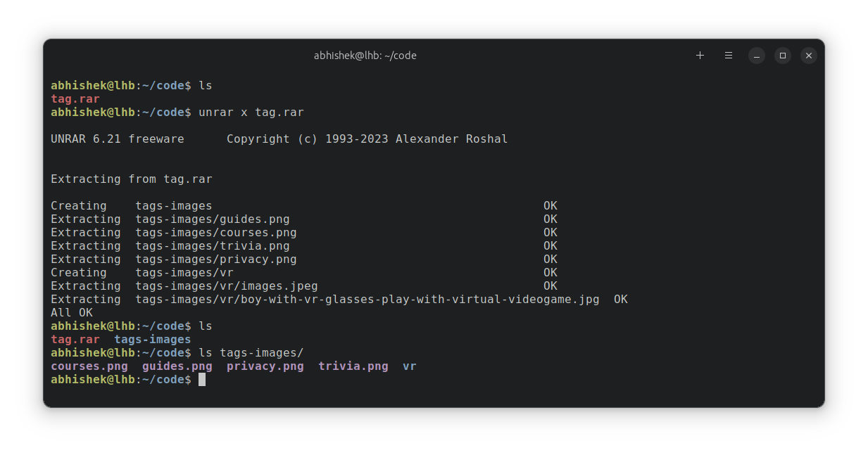Open a new terminal tab with plus icon

700,56
